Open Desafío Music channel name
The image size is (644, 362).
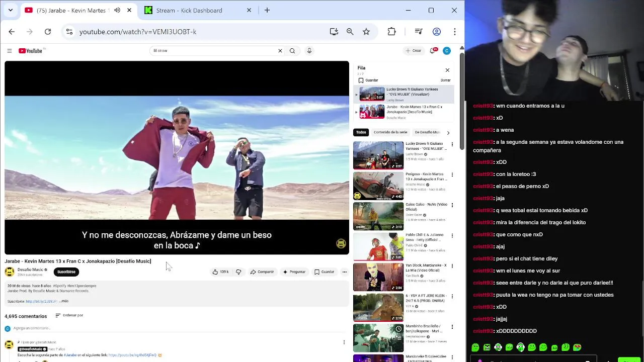tap(30, 269)
